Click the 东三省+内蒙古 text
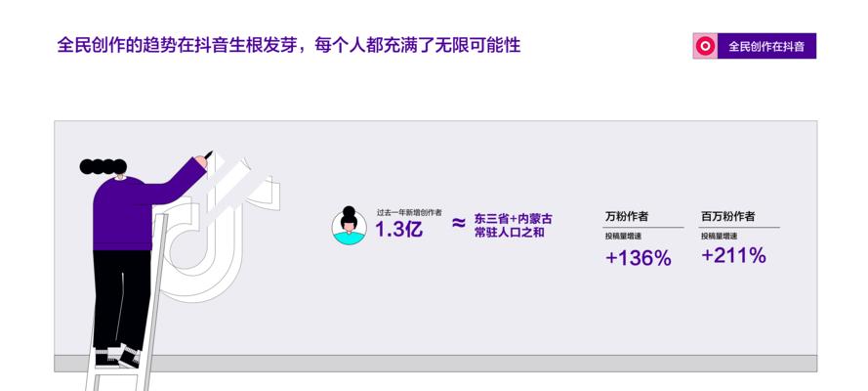868x391 pixels. 513,219
